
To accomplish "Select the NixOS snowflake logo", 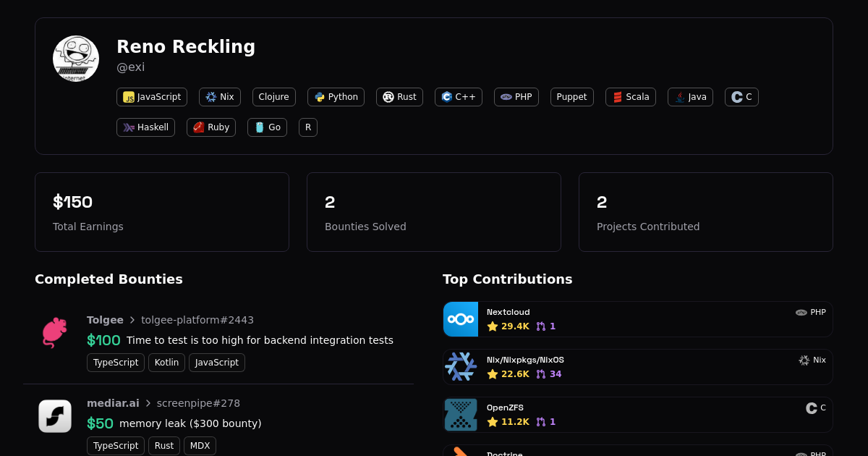I will [x=461, y=367].
